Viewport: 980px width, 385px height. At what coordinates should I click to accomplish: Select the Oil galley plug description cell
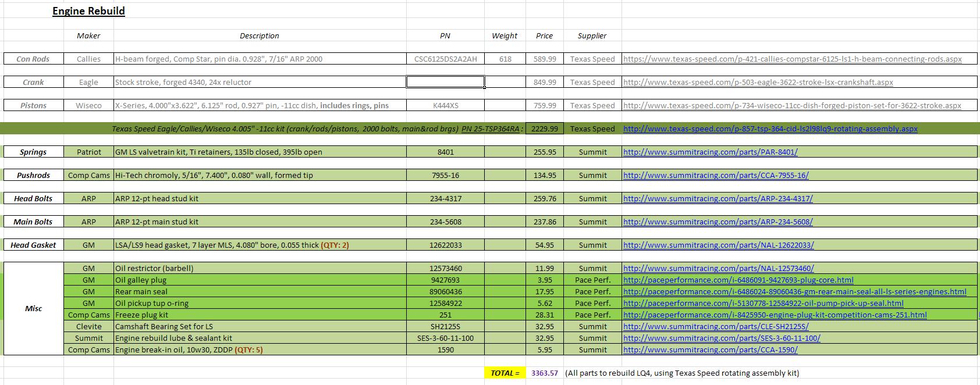pos(260,280)
